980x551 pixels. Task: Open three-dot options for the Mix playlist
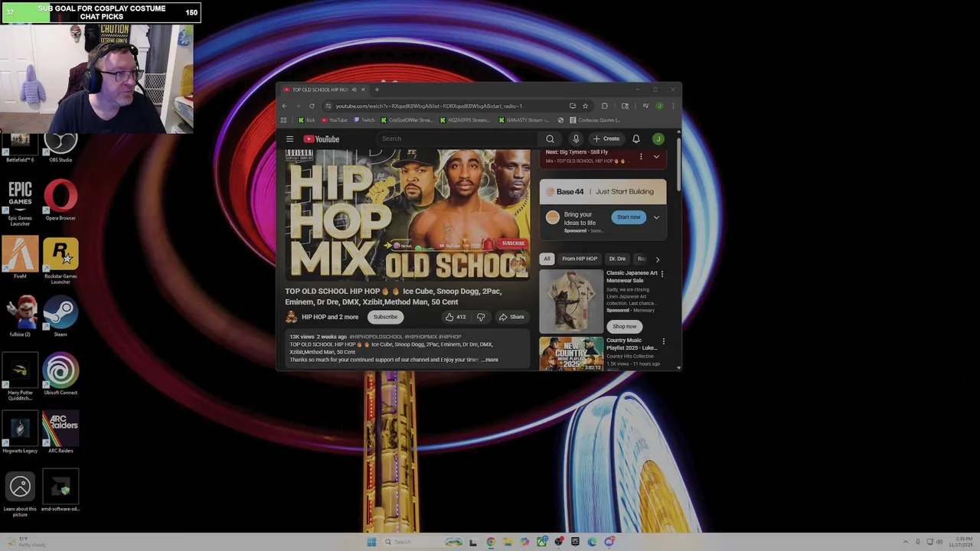coord(641,156)
